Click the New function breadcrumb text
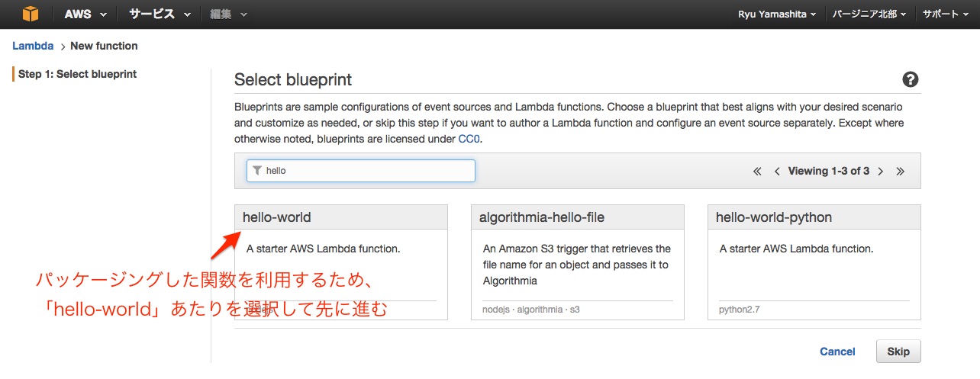980x379 pixels. pos(104,46)
